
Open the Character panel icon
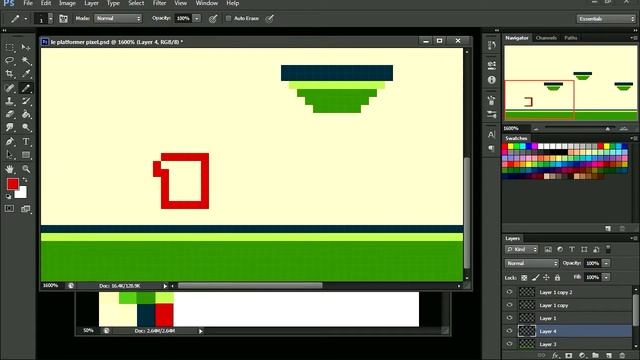point(491,135)
